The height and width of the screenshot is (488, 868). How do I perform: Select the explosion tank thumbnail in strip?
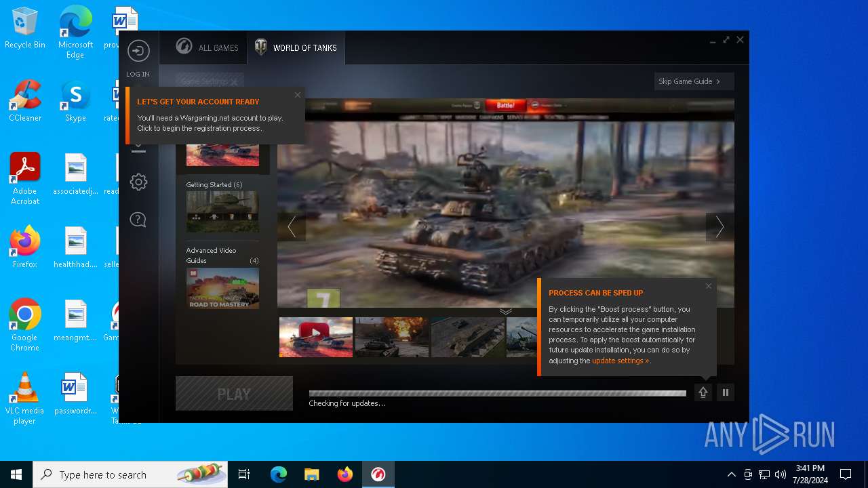pyautogui.click(x=392, y=337)
